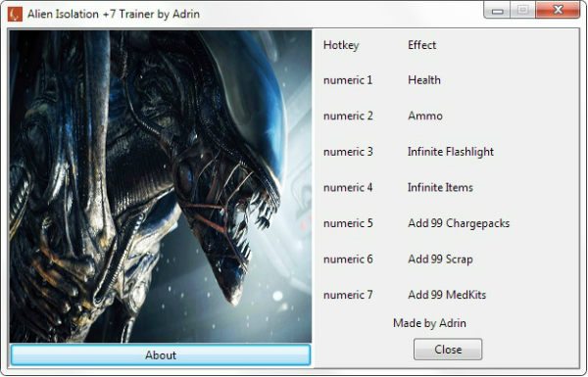Click the 'numeric 3' hotkey label
588x377 pixels.
tap(348, 152)
